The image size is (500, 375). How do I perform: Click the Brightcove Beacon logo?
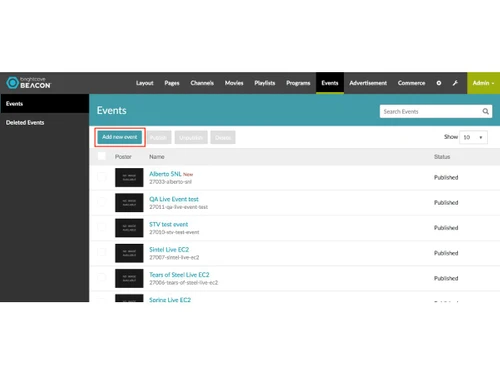pos(29,83)
